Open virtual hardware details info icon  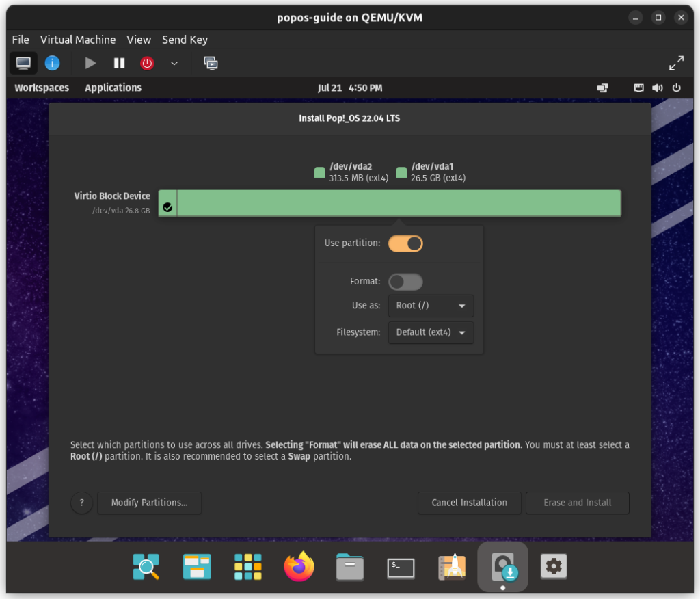coord(52,63)
